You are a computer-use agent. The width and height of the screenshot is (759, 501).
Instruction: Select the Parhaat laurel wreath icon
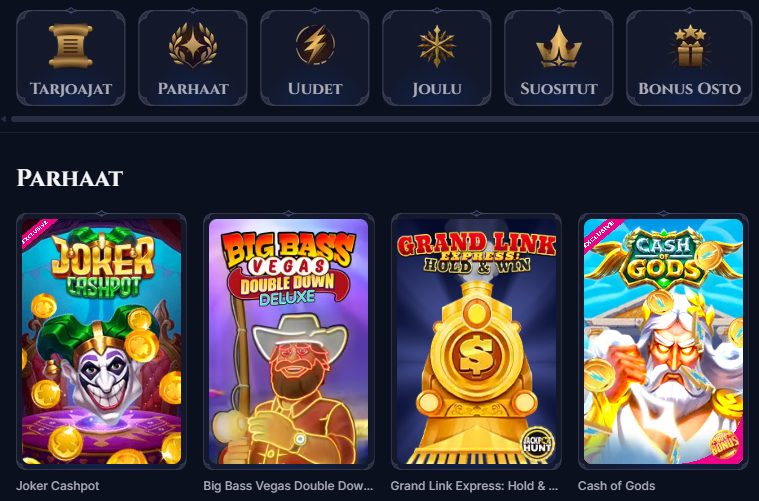pos(193,46)
